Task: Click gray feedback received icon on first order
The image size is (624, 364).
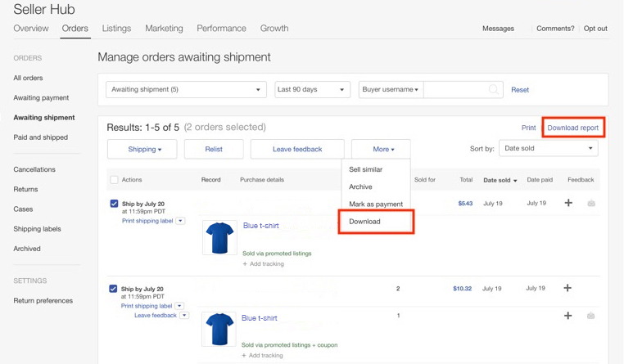Action: tap(591, 204)
